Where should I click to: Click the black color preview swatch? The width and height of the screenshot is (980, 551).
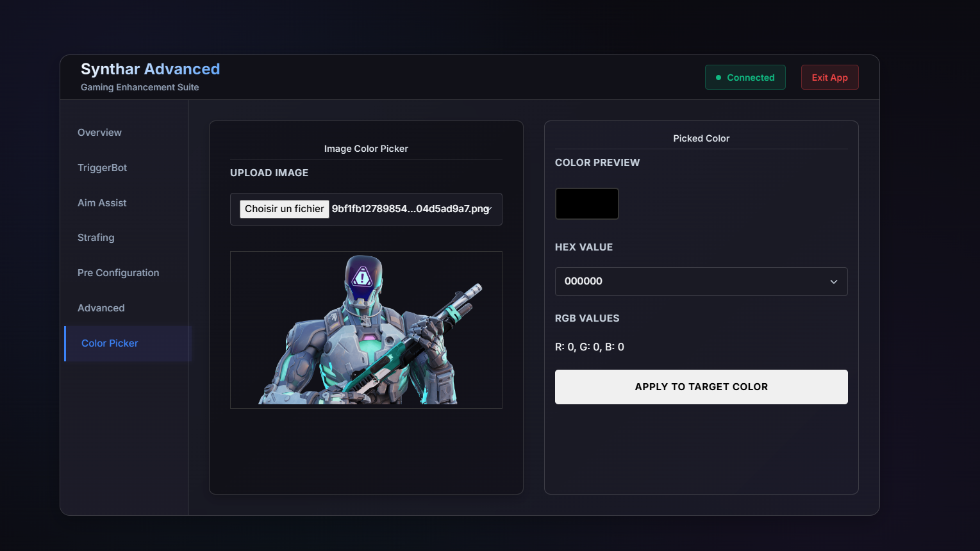(x=586, y=204)
